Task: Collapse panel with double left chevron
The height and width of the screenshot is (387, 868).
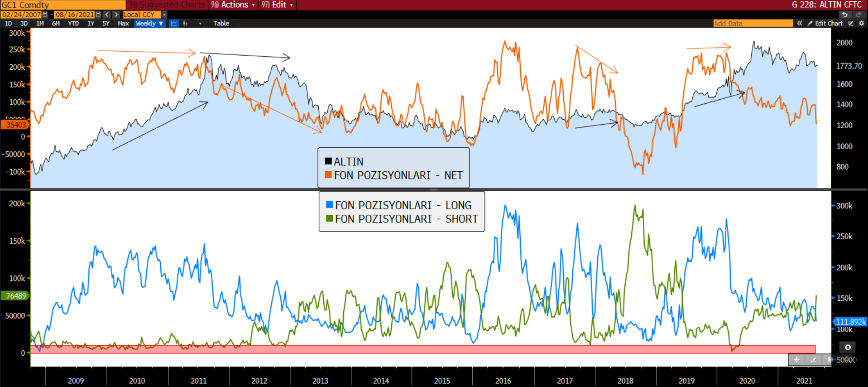Action: [x=800, y=23]
